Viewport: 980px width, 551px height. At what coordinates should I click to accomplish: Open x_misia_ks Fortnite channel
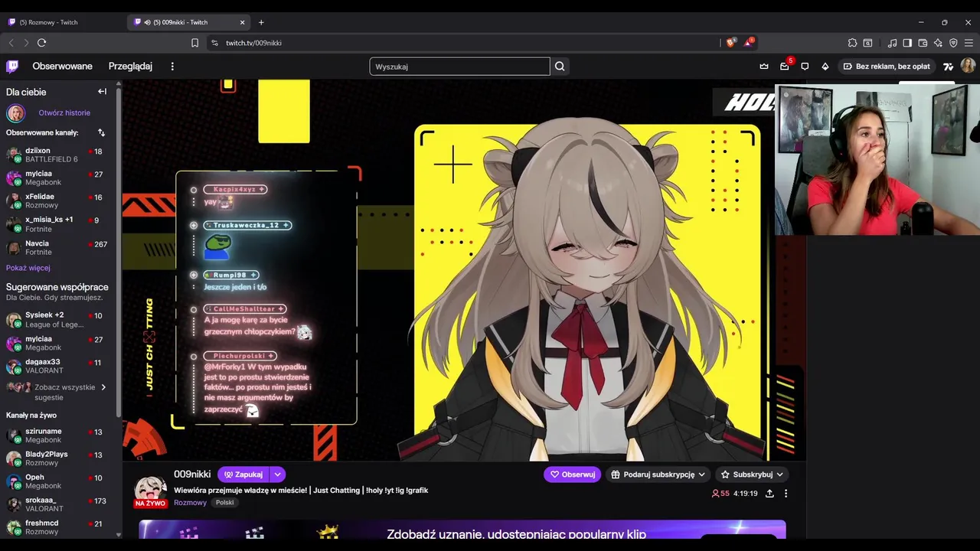pos(57,224)
